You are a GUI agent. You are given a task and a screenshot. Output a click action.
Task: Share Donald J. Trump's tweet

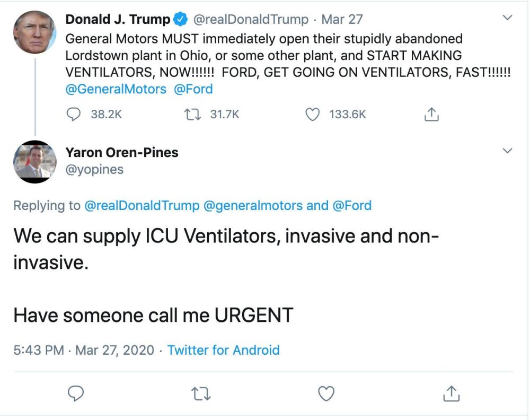point(432,115)
